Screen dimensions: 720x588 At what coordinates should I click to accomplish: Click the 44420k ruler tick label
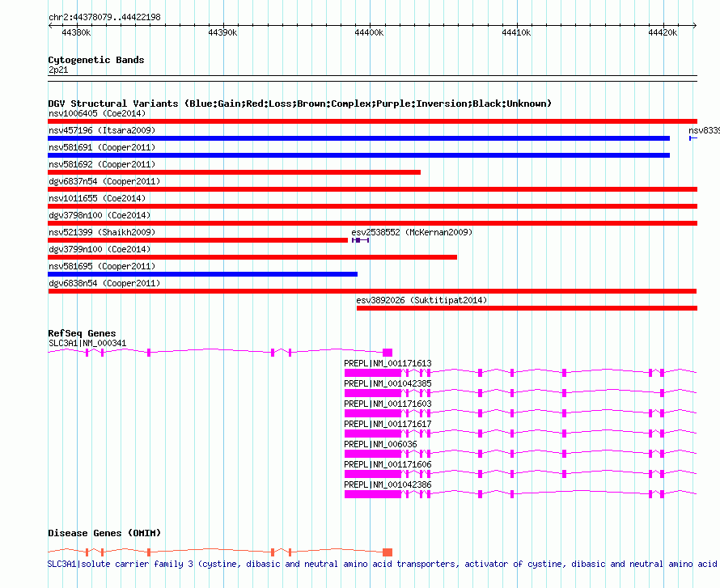[663, 32]
